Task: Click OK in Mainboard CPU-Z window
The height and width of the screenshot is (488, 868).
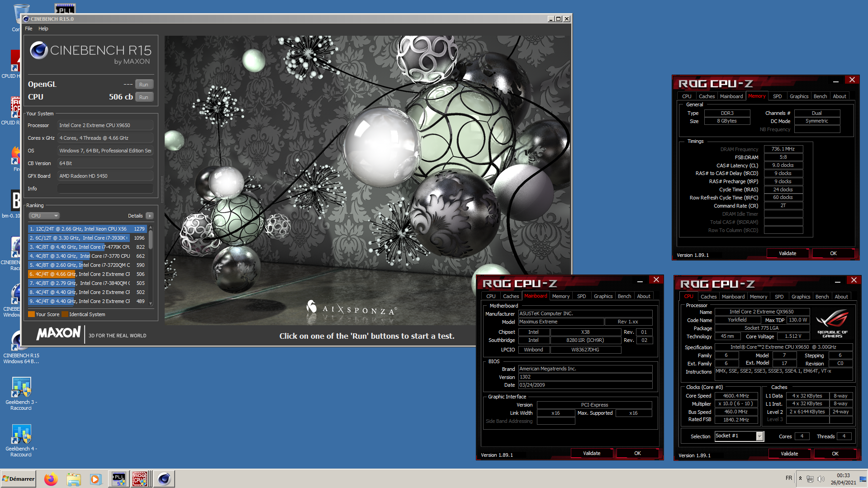Action: pos(637,453)
